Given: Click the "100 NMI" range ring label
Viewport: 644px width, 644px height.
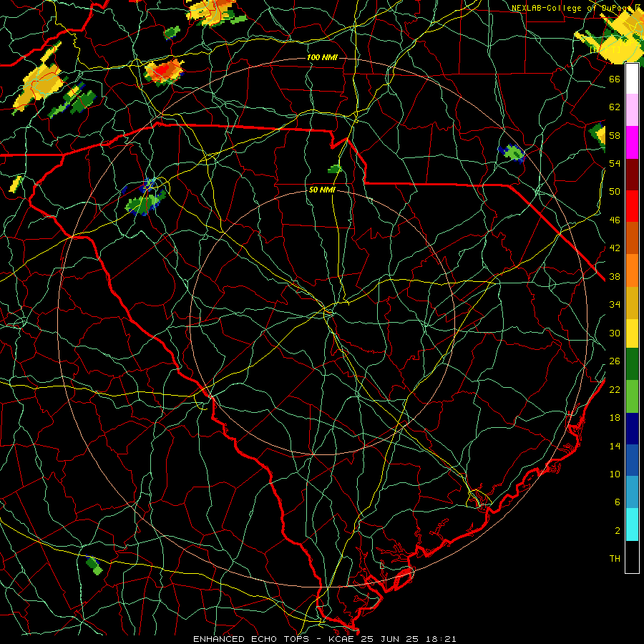Looking at the screenshot, I should tap(322, 57).
